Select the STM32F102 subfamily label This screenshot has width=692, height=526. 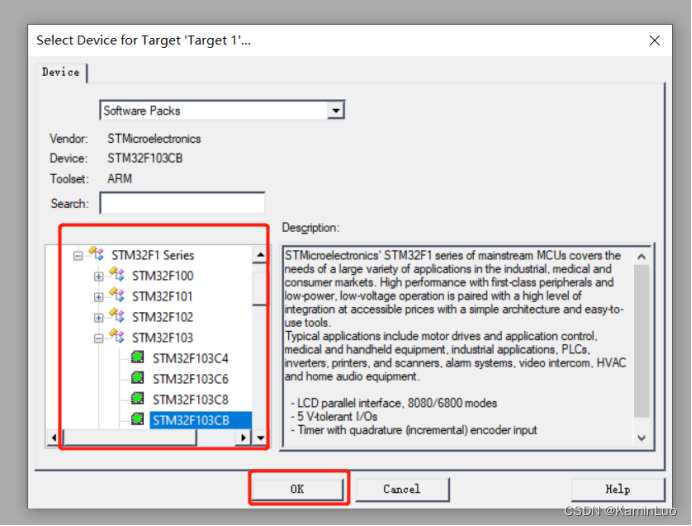163,317
